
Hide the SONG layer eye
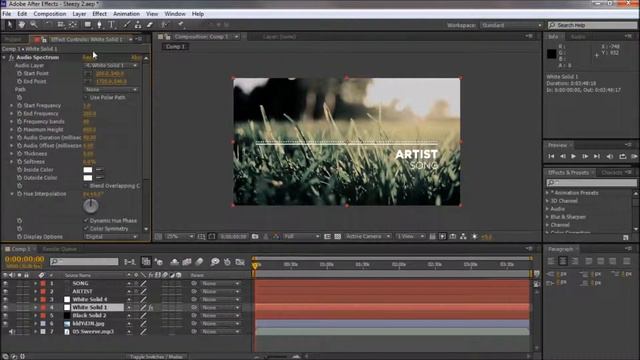tap(5, 283)
